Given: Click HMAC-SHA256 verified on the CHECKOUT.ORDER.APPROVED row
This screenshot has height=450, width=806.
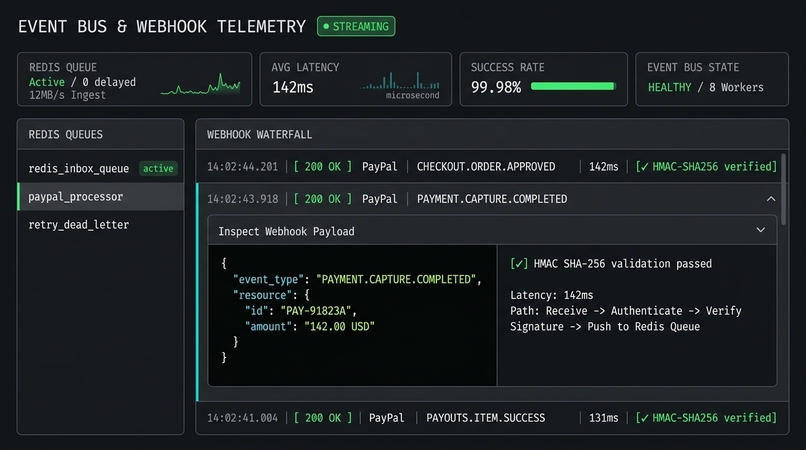Looking at the screenshot, I should tap(706, 167).
